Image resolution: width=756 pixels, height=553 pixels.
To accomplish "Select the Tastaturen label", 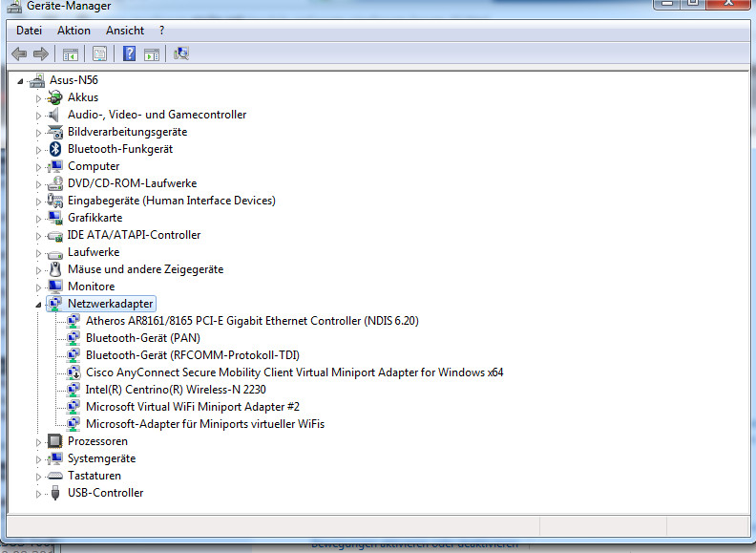I will coord(94,476).
